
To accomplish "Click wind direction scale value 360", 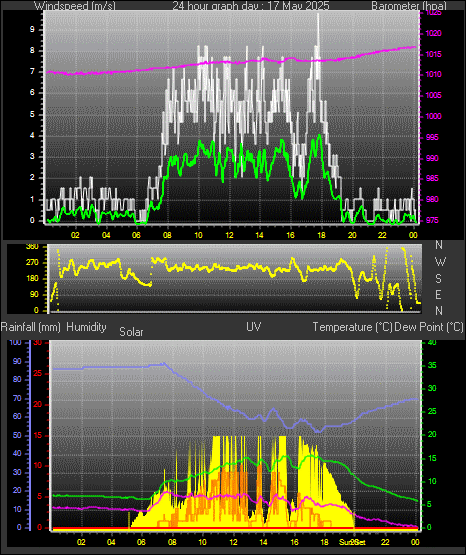I will (x=32, y=247).
